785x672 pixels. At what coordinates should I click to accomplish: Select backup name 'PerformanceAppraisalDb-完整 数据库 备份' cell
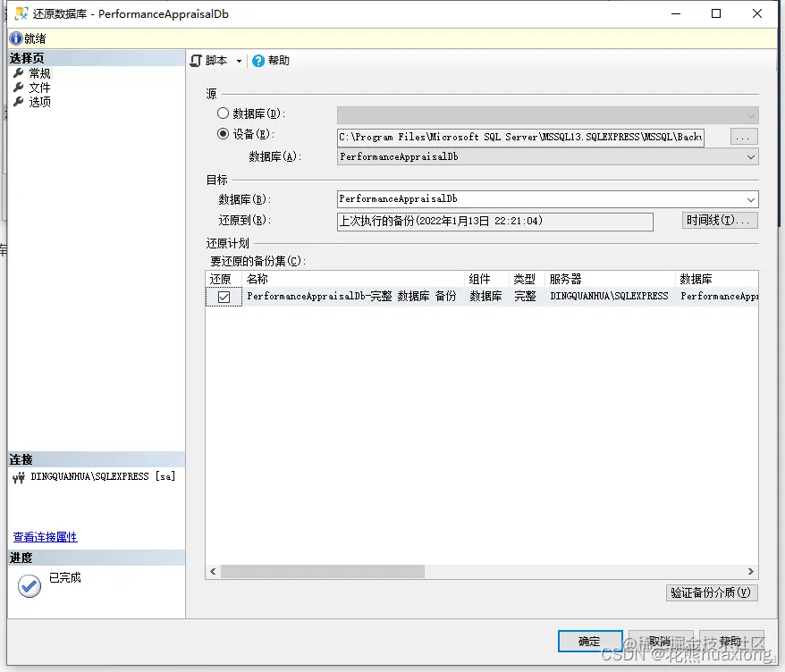tap(351, 296)
